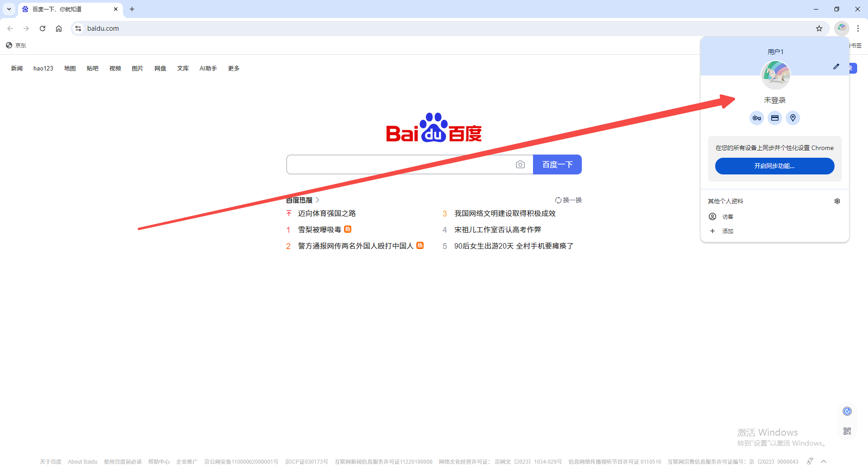Click the accessibility icon in footer

[x=810, y=461]
